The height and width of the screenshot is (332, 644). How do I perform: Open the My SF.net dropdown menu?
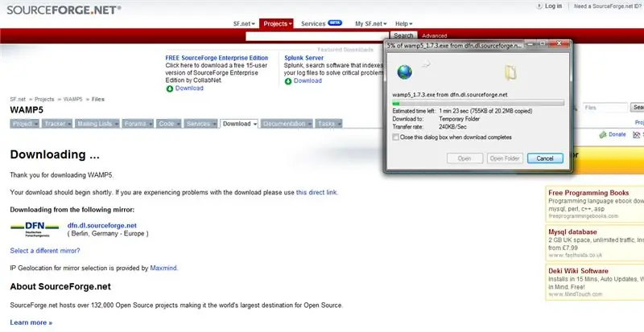coord(370,24)
